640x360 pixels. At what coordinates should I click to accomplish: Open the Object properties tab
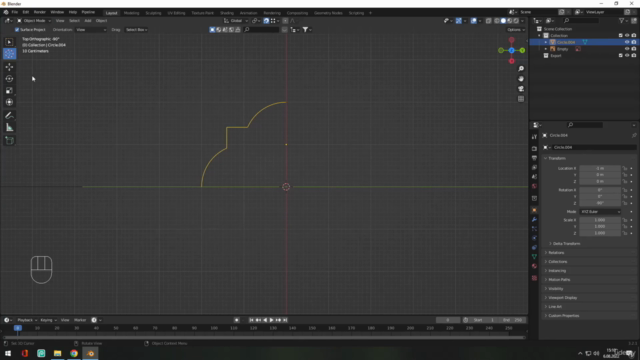coord(534,210)
